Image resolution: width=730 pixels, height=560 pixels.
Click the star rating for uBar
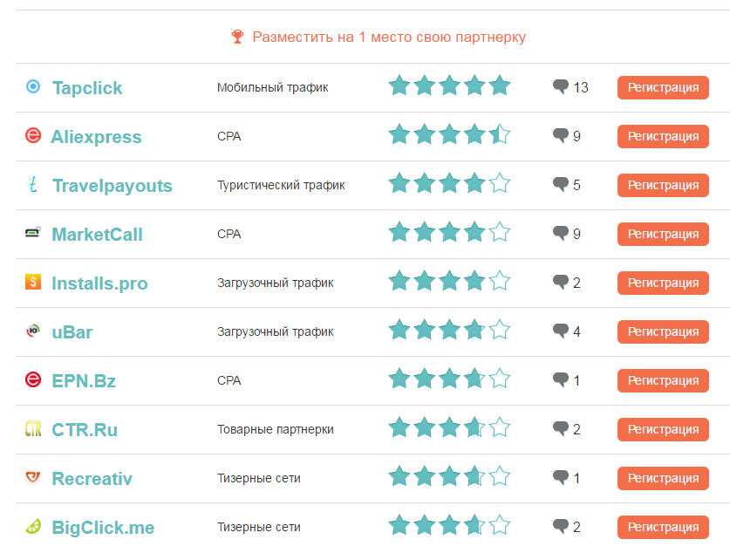(449, 331)
